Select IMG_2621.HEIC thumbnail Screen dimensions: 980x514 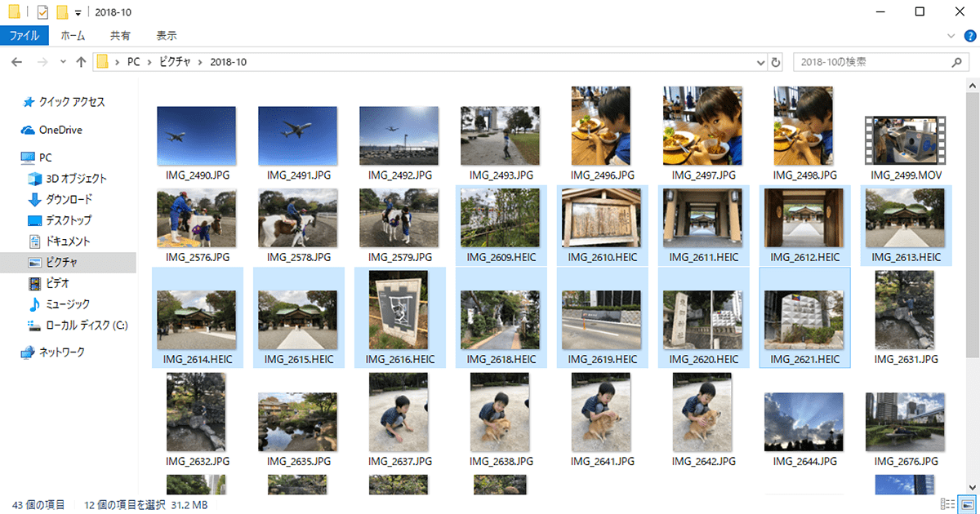[x=804, y=321]
